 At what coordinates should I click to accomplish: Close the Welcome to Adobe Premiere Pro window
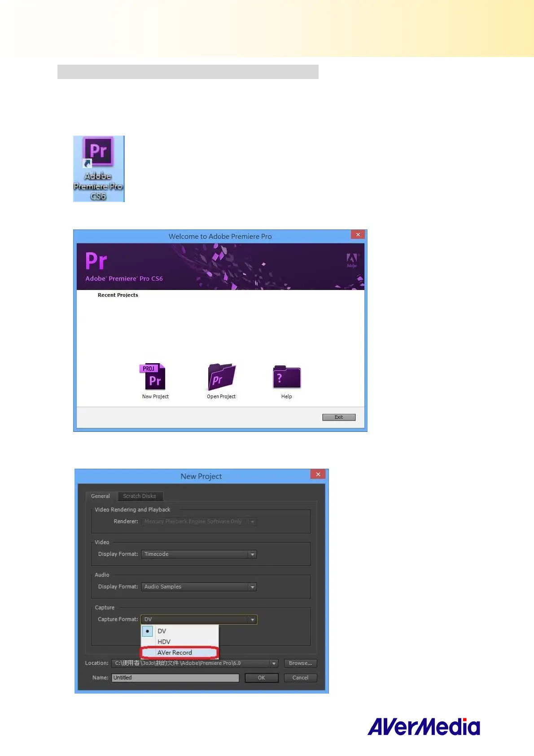pos(358,234)
